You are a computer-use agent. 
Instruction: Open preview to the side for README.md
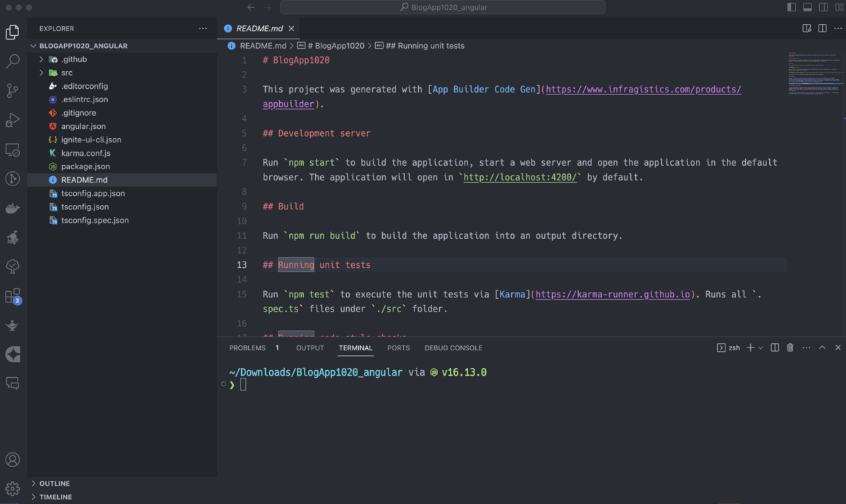[807, 28]
